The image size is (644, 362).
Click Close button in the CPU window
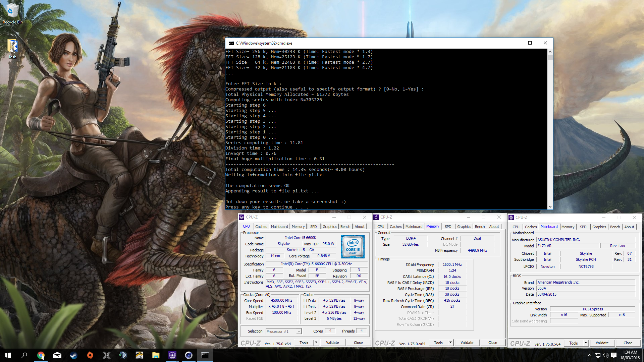click(x=358, y=343)
